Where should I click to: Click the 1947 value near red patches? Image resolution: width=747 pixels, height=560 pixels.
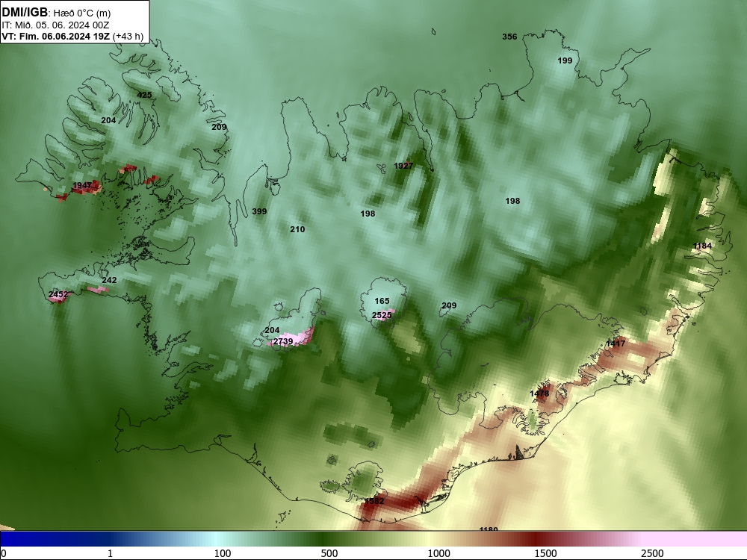pos(82,185)
